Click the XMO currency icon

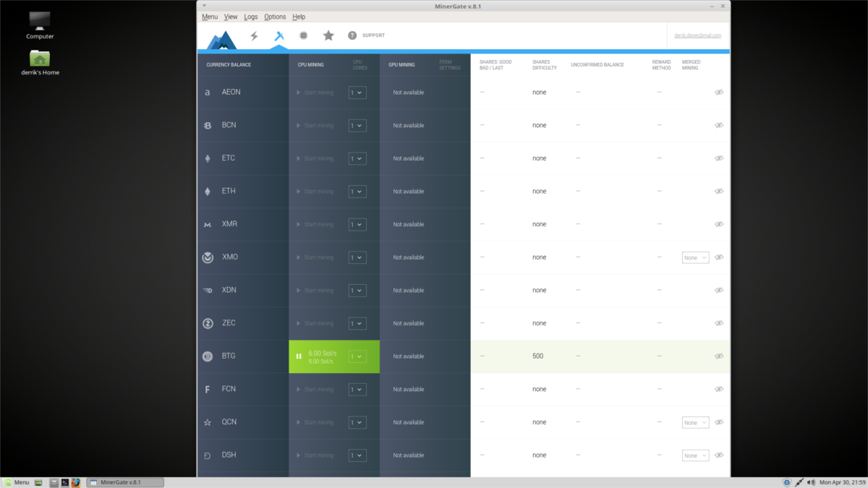coord(208,257)
